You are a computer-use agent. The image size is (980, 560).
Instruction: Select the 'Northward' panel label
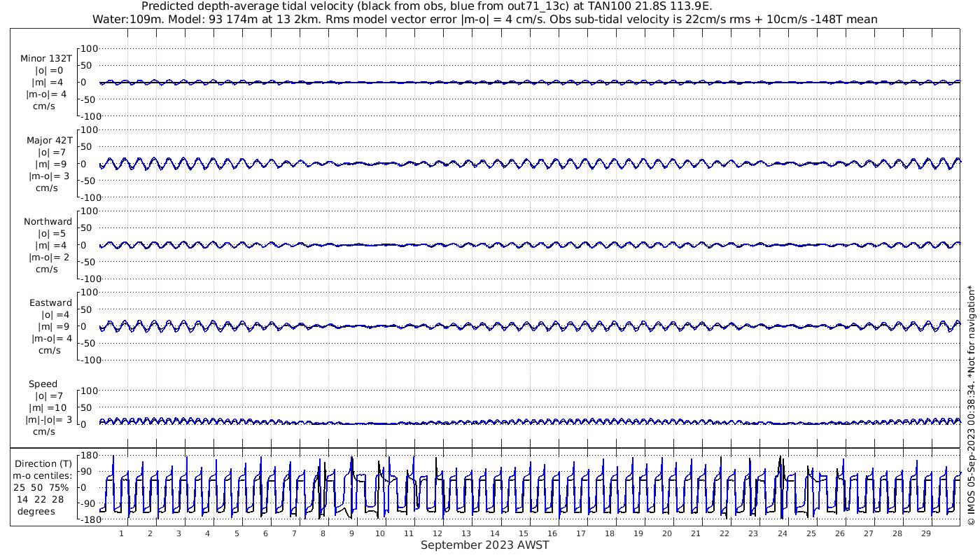coord(48,222)
